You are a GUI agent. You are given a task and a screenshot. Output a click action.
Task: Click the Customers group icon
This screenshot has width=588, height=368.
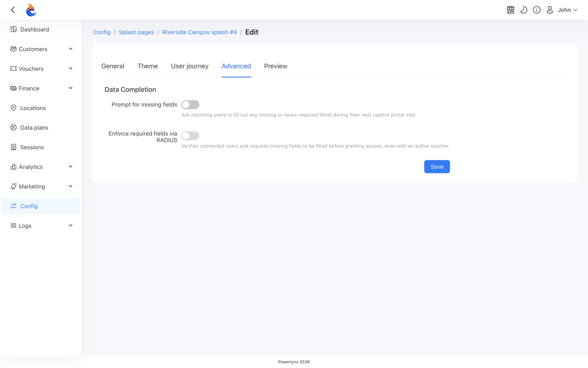(x=13, y=49)
